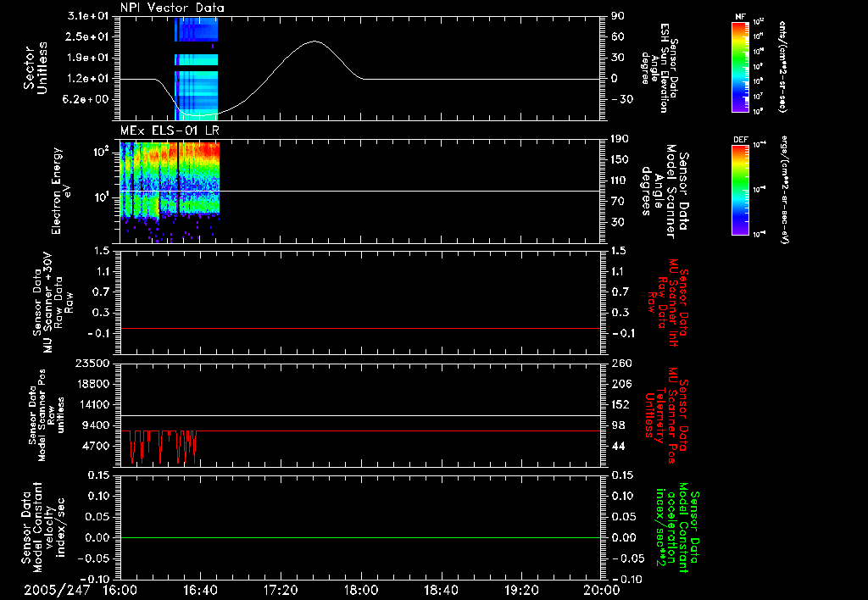Click the '20:00' time axis label
Image resolution: width=868 pixels, height=600 pixels.
[602, 591]
